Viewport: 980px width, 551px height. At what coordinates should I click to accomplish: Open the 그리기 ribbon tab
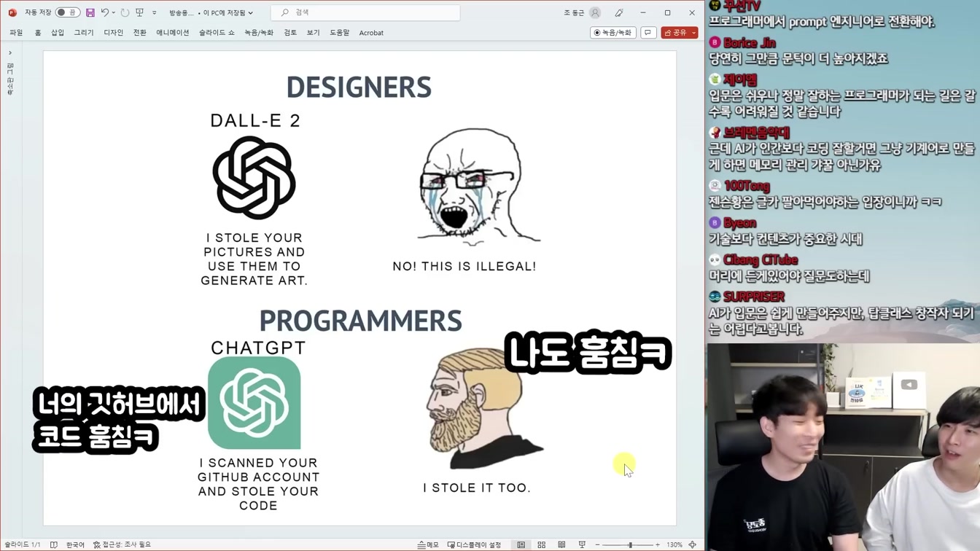pos(84,33)
